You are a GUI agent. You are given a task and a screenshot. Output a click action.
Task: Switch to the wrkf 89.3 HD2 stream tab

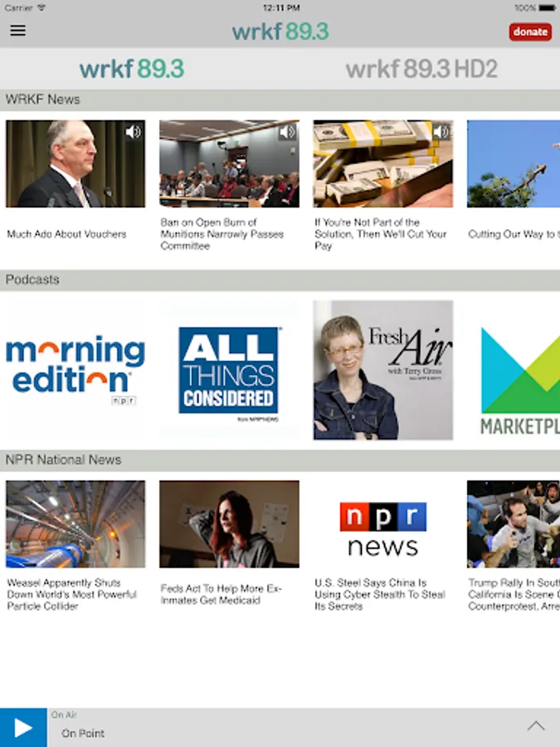tap(421, 69)
